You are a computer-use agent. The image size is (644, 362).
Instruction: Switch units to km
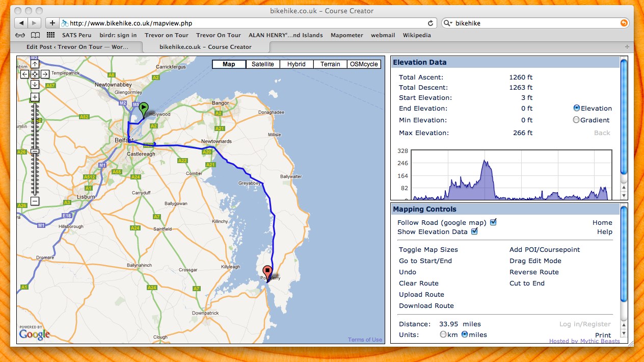tap(443, 334)
